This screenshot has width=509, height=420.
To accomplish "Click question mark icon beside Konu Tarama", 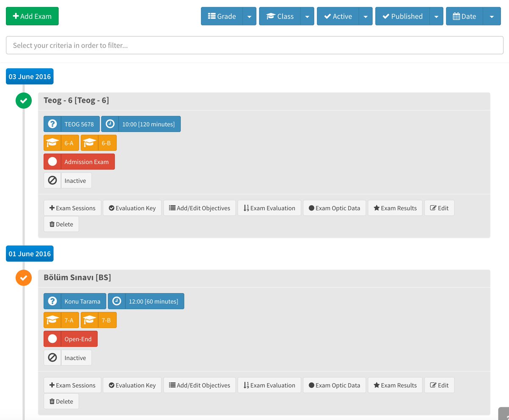I will click(52, 301).
